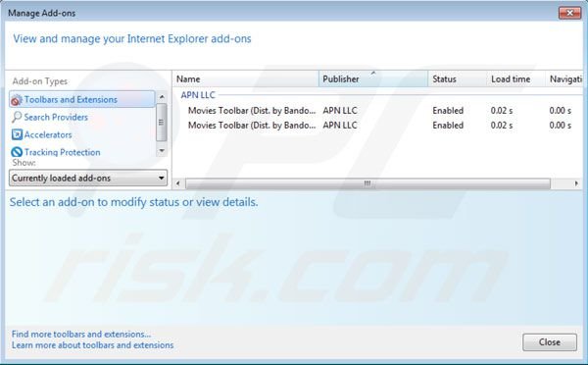This screenshot has width=588, height=365.
Task: Click the horizontal scroll right arrow
Action: [x=576, y=183]
